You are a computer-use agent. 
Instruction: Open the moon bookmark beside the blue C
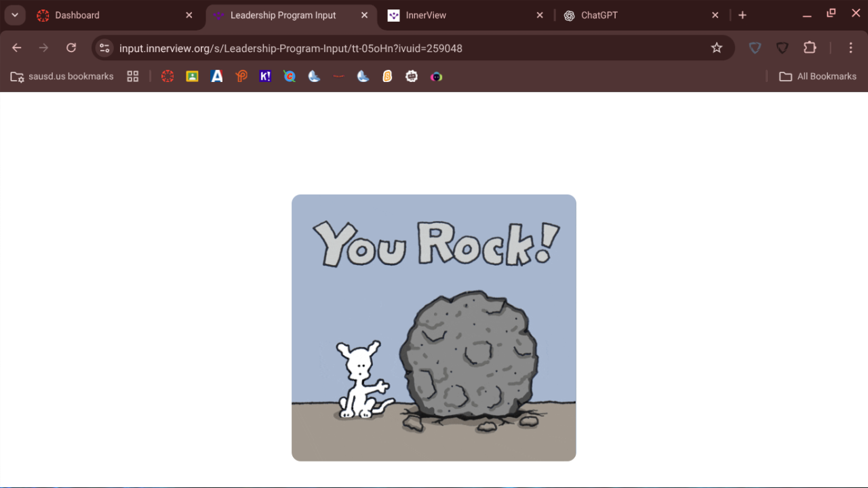(x=314, y=77)
